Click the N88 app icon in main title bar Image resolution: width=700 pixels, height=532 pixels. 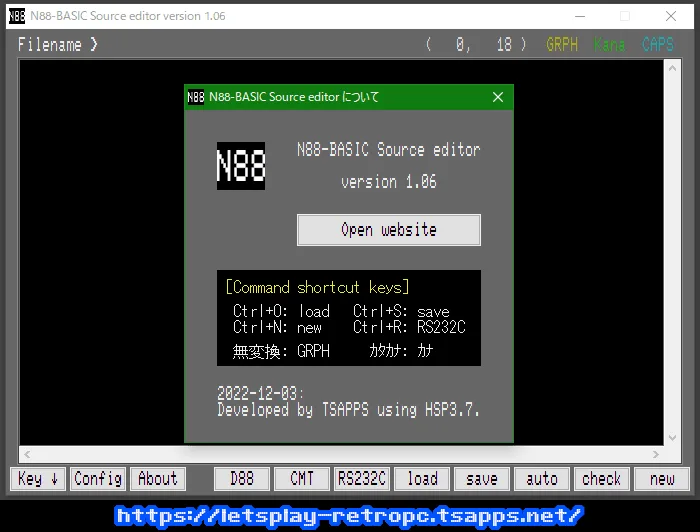pos(17,16)
